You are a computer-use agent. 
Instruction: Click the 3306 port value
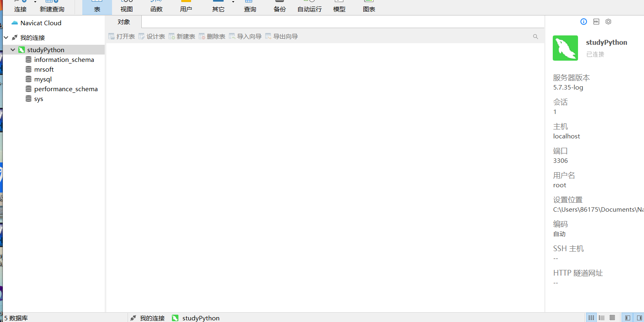click(560, 161)
